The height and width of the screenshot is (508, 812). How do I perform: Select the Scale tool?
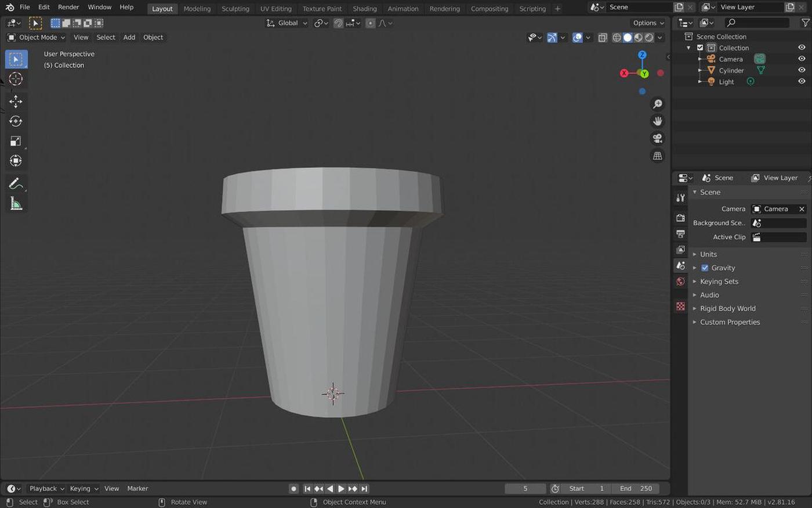(x=16, y=141)
